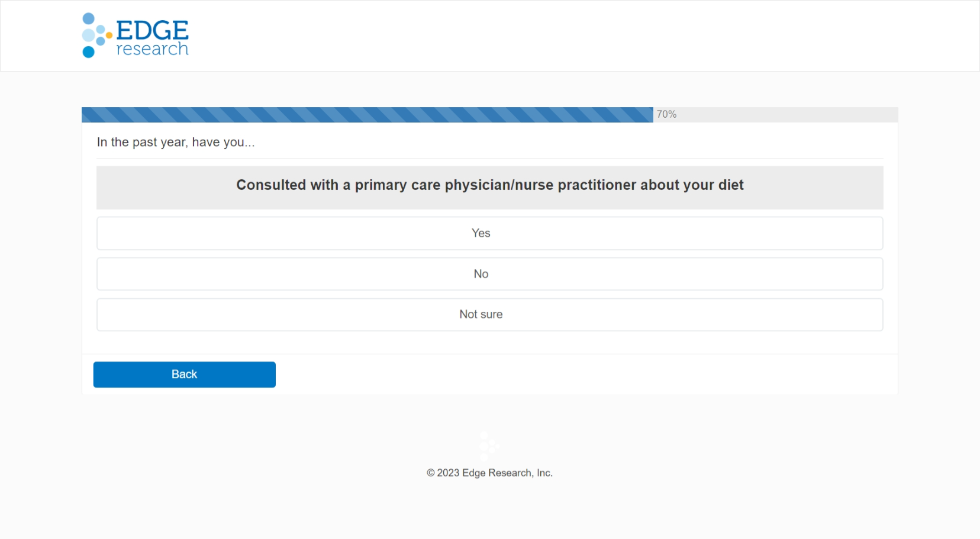Click the Edge Research logo in header
980x539 pixels.
(x=135, y=35)
